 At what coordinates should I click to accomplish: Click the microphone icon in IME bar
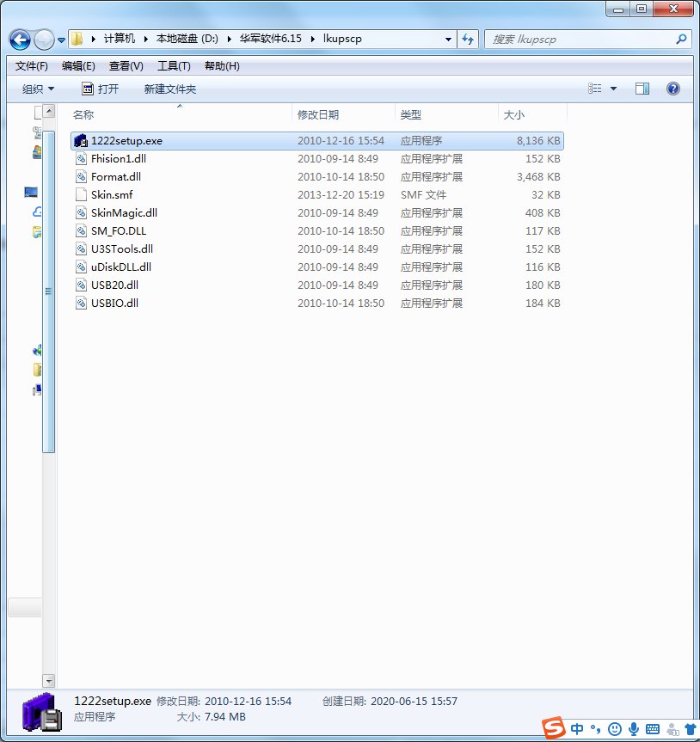[x=633, y=729]
